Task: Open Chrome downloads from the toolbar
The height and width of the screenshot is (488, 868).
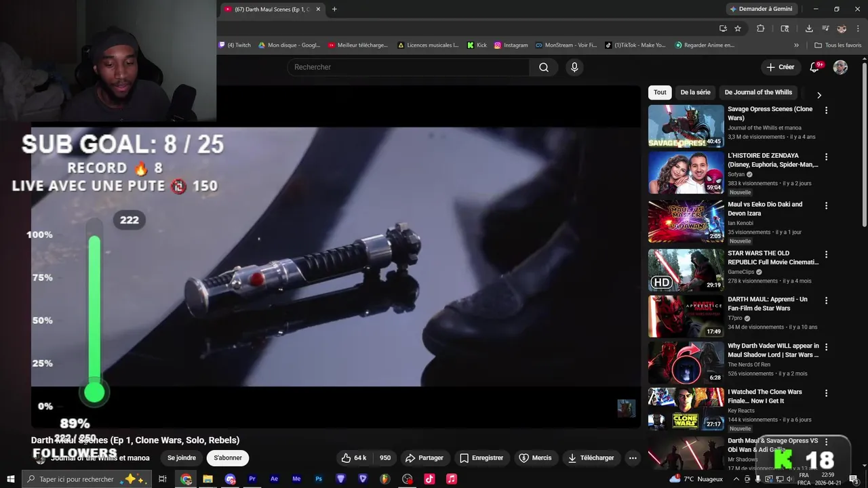Action: 809,28
